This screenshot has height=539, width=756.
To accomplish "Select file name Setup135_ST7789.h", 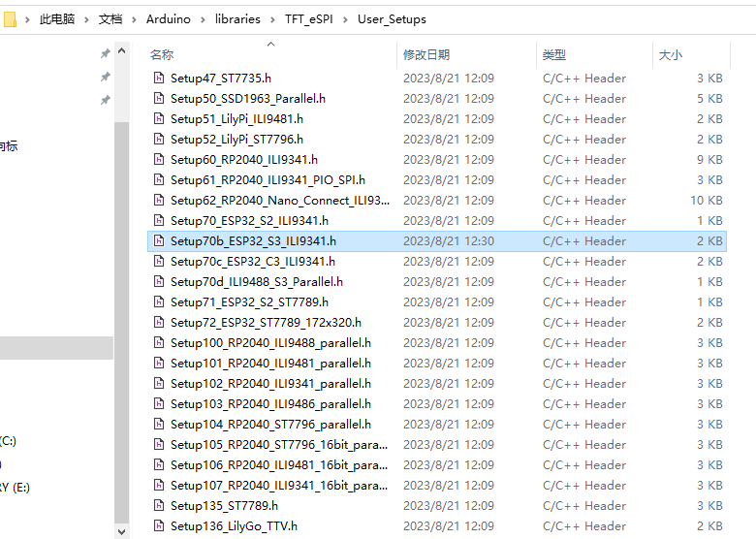I will point(224,505).
